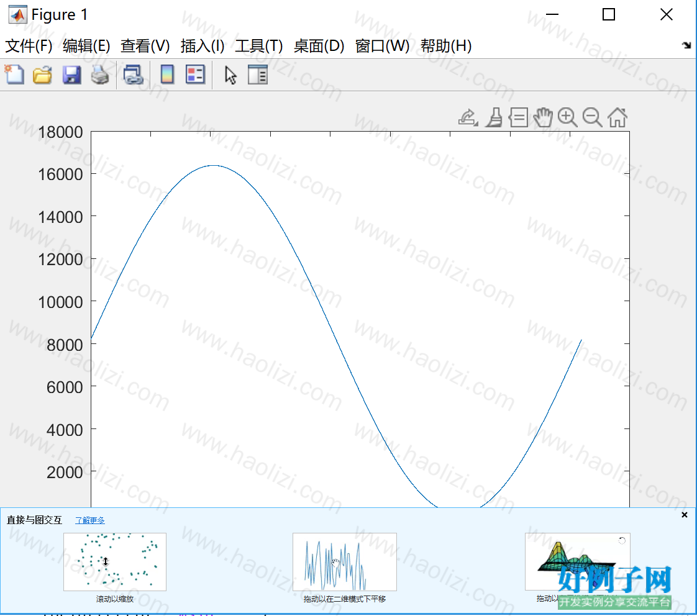Activate the zoom in magnifier
The width and height of the screenshot is (697, 616).
click(568, 118)
